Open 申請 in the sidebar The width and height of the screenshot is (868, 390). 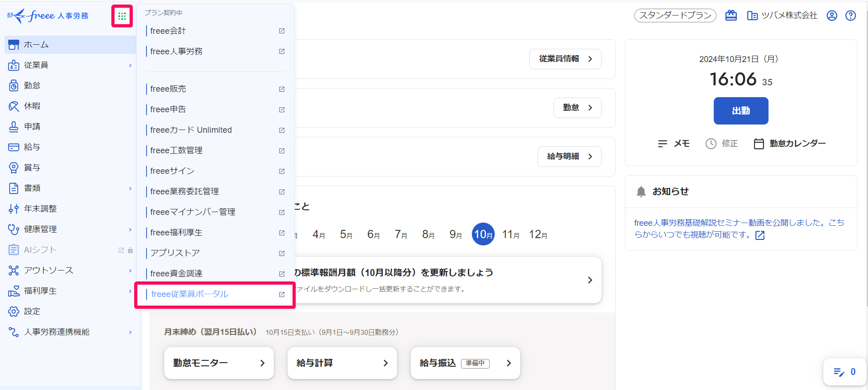[x=70, y=127]
